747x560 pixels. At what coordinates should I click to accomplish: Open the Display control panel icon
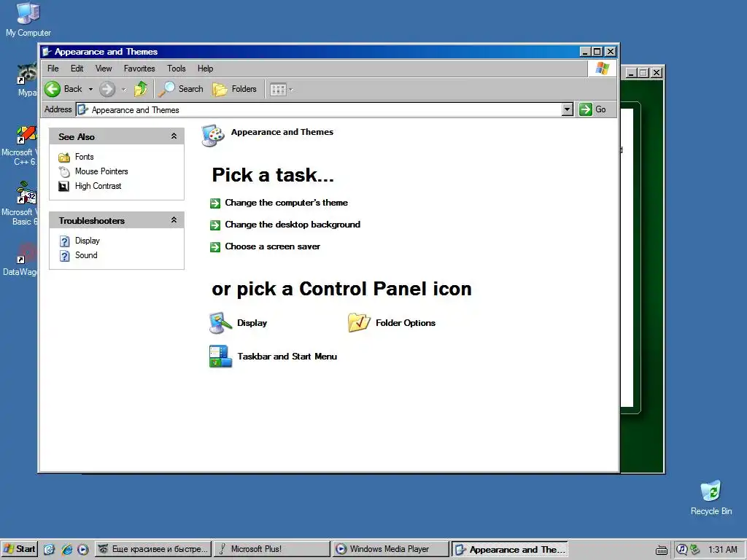pyautogui.click(x=220, y=323)
